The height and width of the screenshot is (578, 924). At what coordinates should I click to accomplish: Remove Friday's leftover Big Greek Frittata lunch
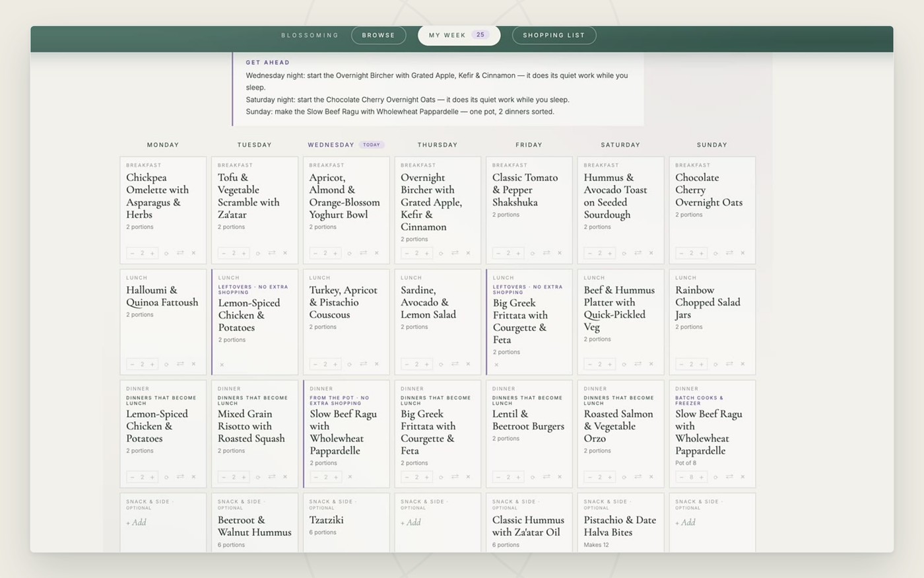pyautogui.click(x=496, y=365)
